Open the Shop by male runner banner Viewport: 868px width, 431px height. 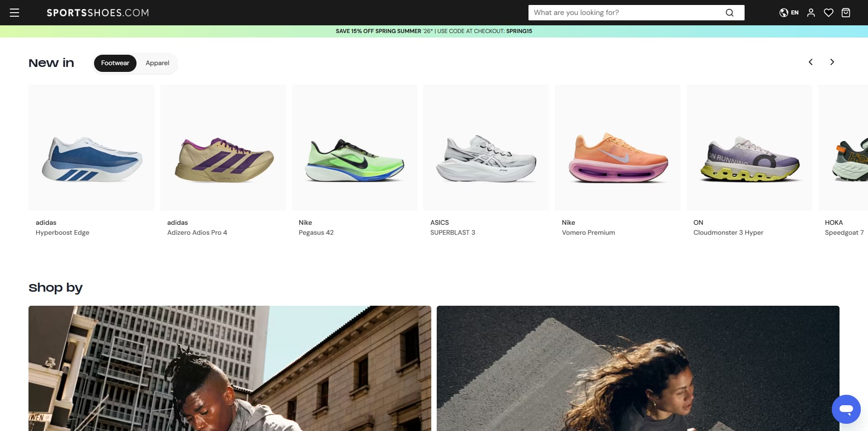tap(230, 368)
